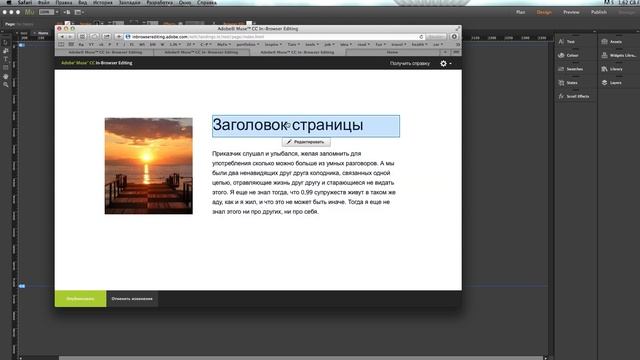640x360 pixels.
Task: Open the Scroll Effects panel in Muse
Action: [x=573, y=96]
